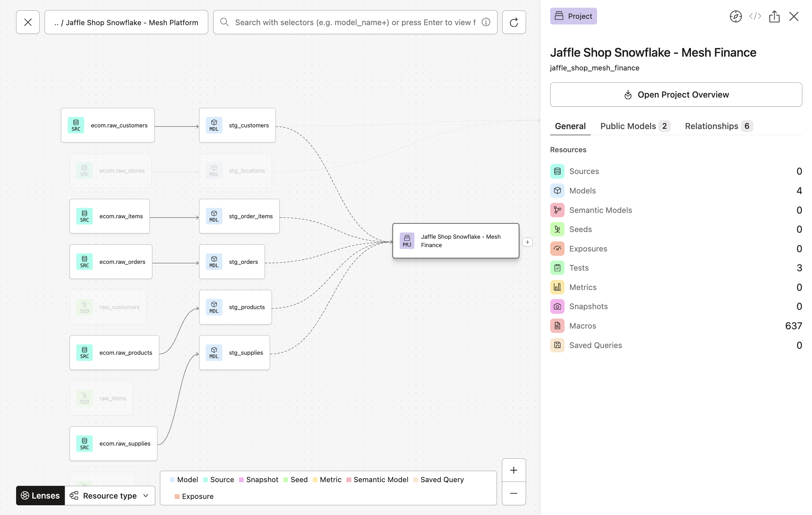Click the Macros count 637

coord(793,326)
